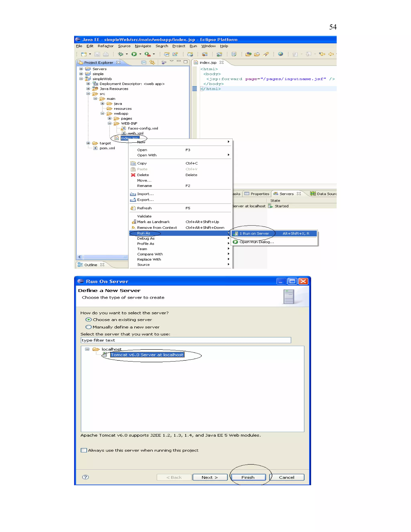This screenshot has width=411, height=532.
Task: Click the Collapse All icon in Project Explorer
Action: (x=144, y=62)
